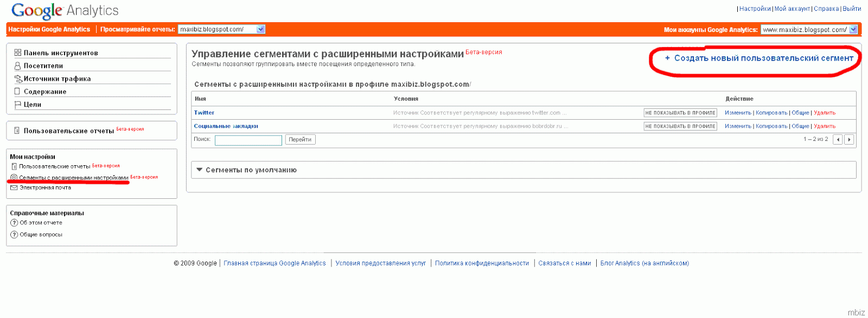Click Общие for the Twitter segment
868x318 pixels.
click(x=800, y=113)
